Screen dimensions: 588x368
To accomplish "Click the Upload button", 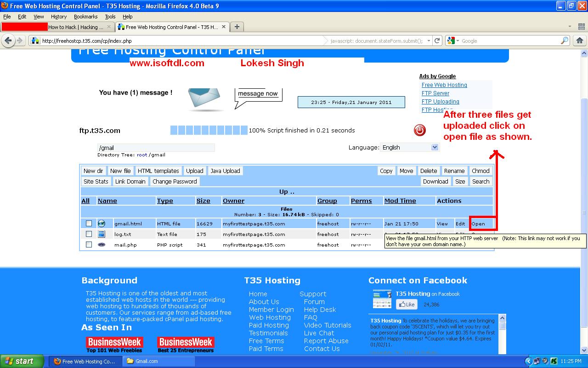I will (x=195, y=171).
